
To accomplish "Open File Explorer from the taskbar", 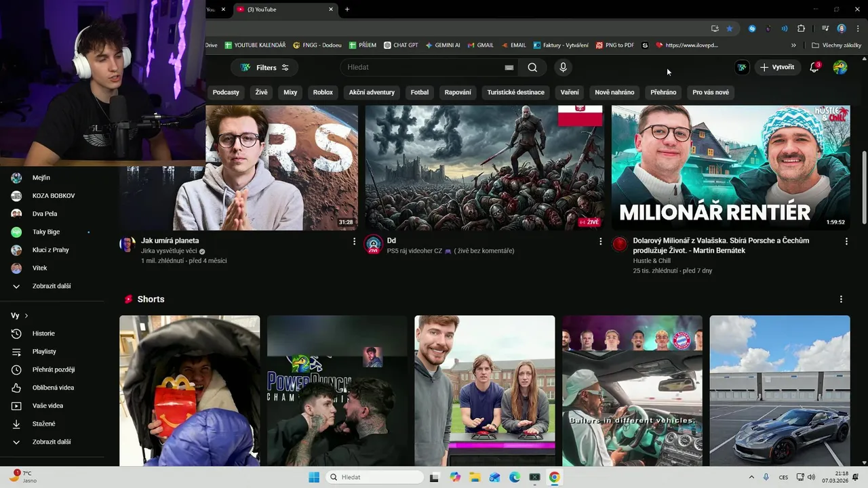I will pyautogui.click(x=475, y=477).
